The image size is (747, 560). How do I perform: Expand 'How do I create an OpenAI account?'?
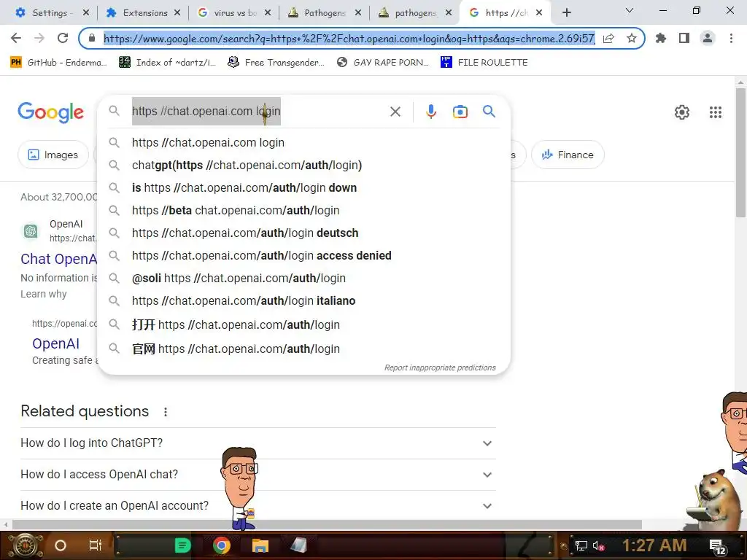pyautogui.click(x=258, y=506)
